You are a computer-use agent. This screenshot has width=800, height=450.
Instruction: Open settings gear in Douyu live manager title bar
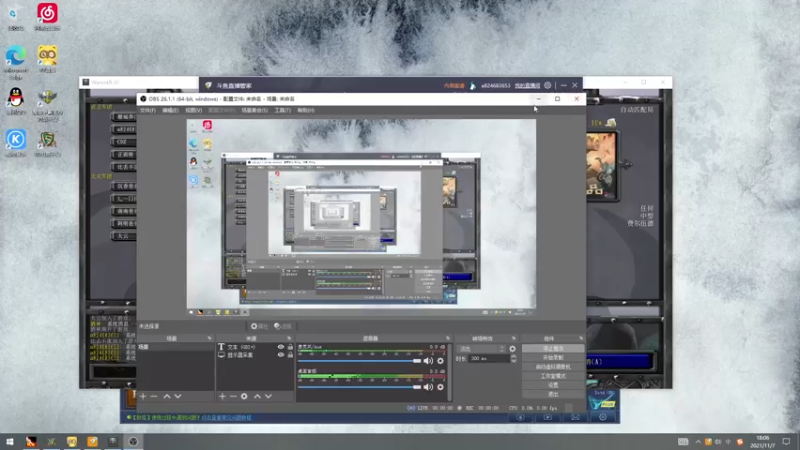pyautogui.click(x=547, y=86)
